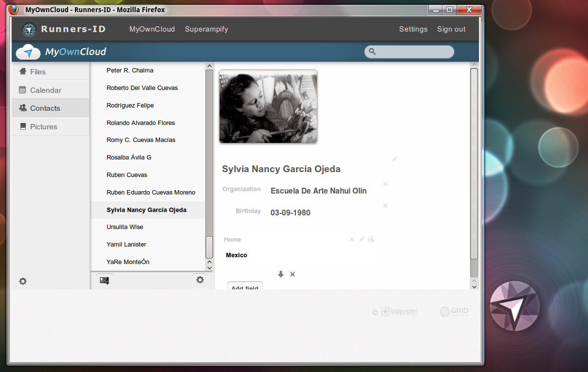
Task: Select Contacts in the sidebar
Action: click(x=51, y=108)
